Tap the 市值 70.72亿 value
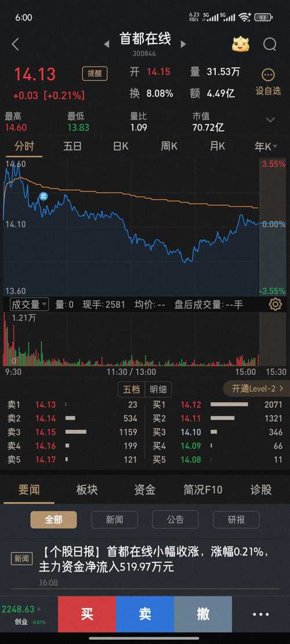290x644 pixels. [x=208, y=127]
